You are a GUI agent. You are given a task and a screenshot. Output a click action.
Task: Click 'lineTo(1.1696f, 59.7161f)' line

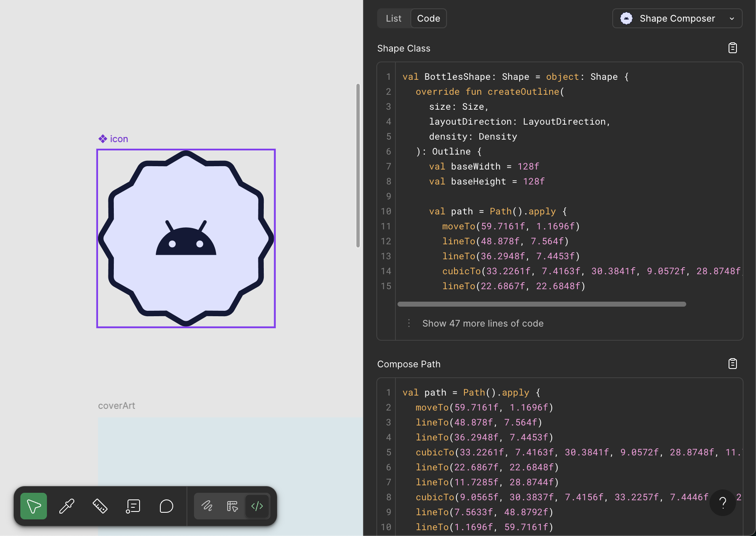(x=484, y=527)
